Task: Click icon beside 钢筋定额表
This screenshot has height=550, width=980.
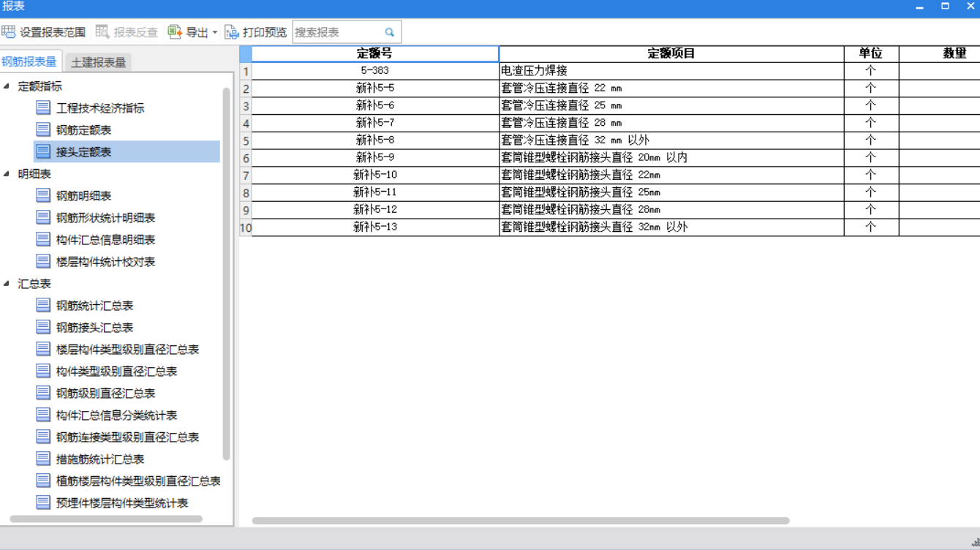Action: [43, 129]
